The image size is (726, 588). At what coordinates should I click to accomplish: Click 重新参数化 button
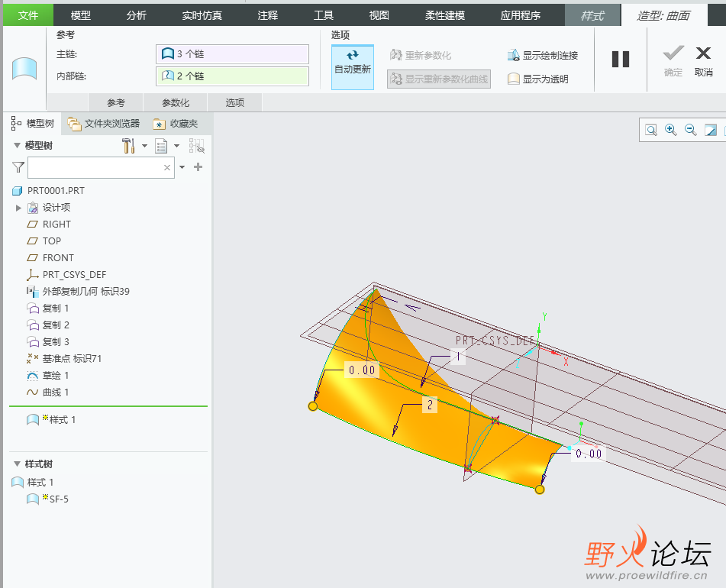[421, 56]
